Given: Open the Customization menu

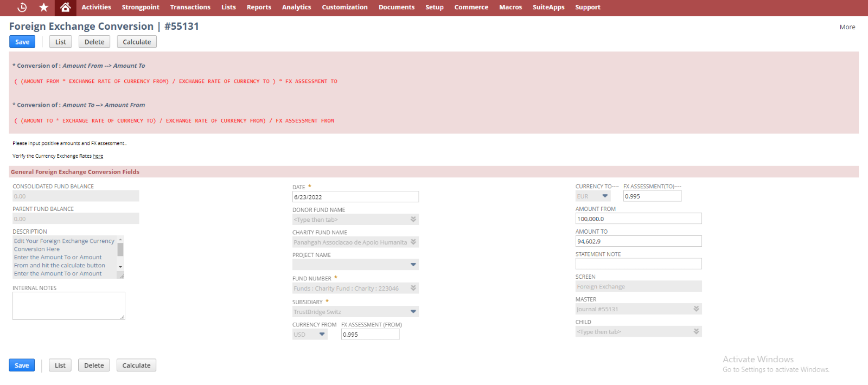Looking at the screenshot, I should pos(344,8).
